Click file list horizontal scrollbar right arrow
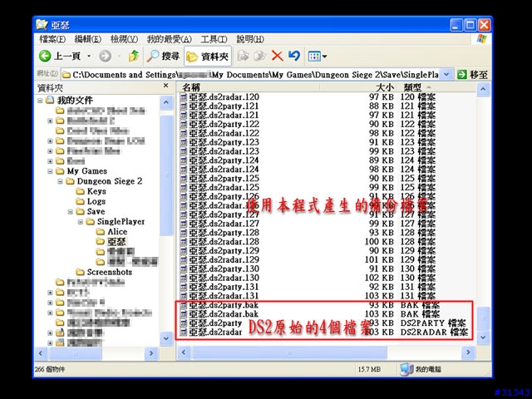The image size is (532, 399). click(468, 352)
